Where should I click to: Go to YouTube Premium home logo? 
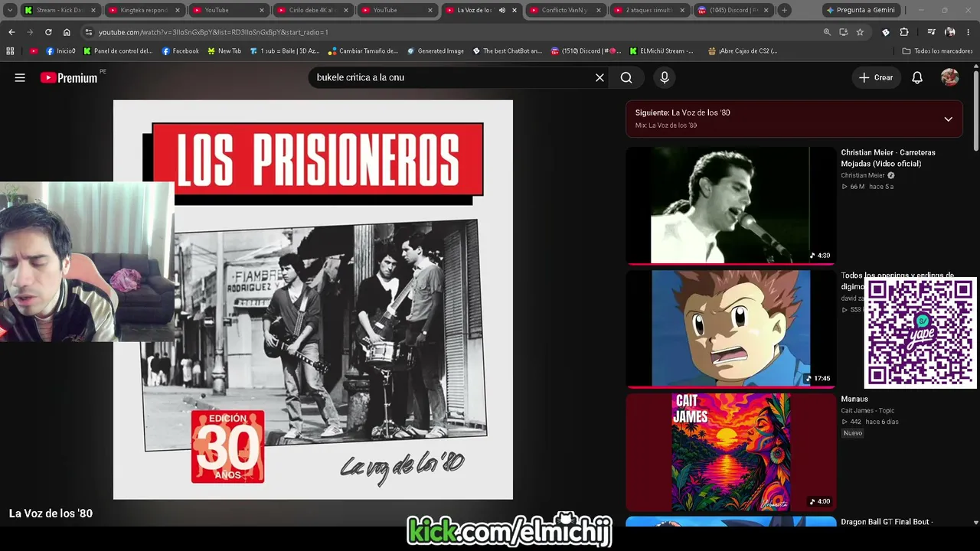[x=69, y=77]
